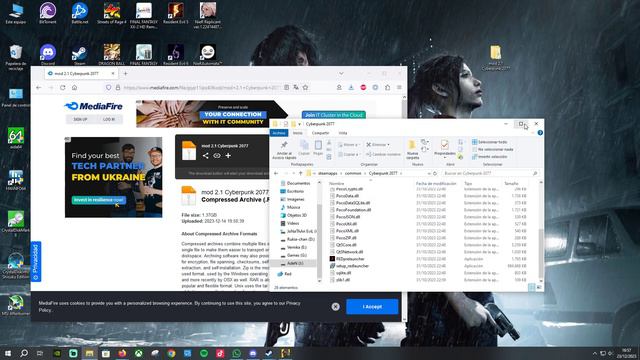
Task: Switch Explorer to details view toggle
Action: [531, 287]
